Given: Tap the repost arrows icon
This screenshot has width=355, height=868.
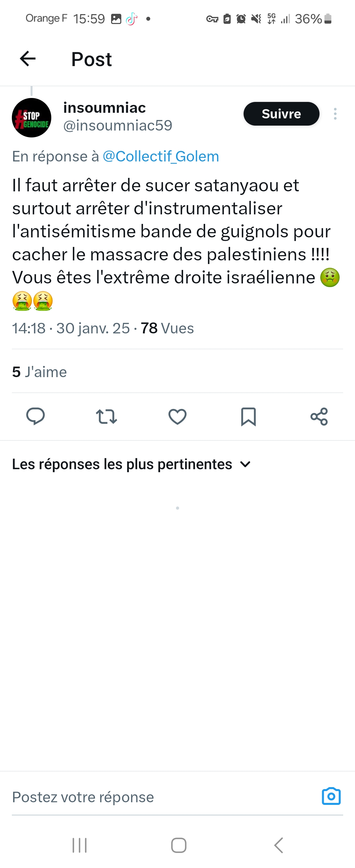Looking at the screenshot, I should click(106, 417).
